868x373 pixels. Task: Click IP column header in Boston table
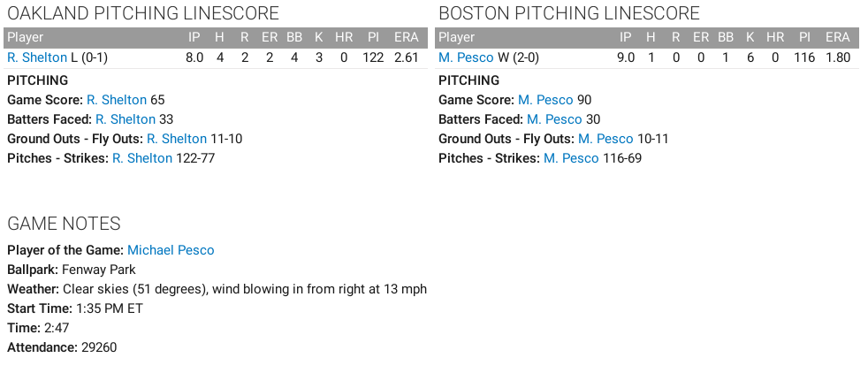[626, 37]
